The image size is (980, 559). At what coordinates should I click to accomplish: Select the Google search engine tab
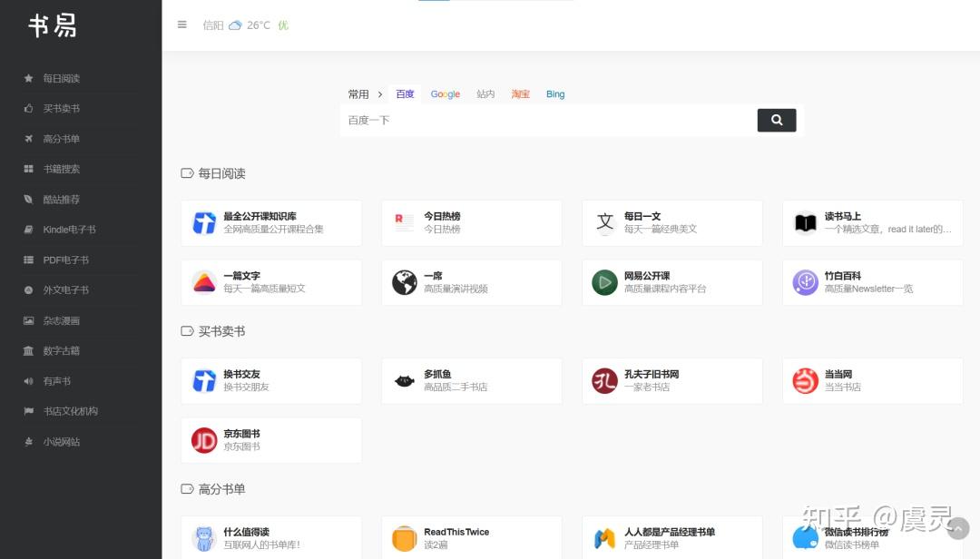(445, 94)
